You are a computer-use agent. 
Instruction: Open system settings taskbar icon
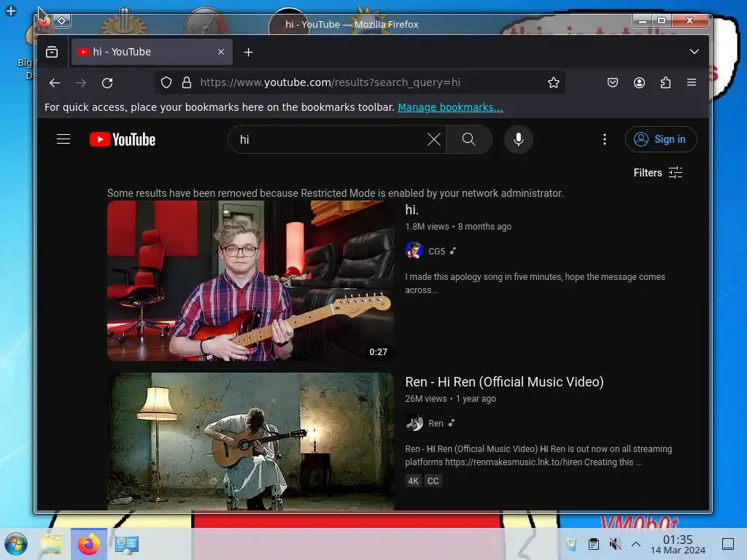[x=126, y=544]
